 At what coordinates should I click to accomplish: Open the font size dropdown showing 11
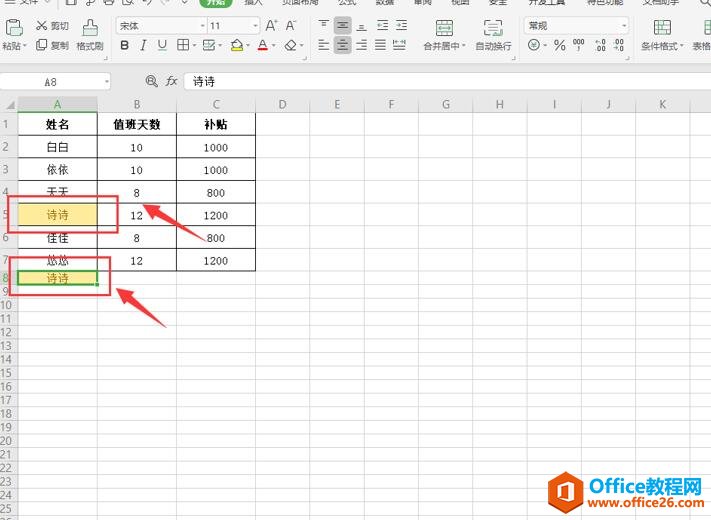tap(255, 26)
